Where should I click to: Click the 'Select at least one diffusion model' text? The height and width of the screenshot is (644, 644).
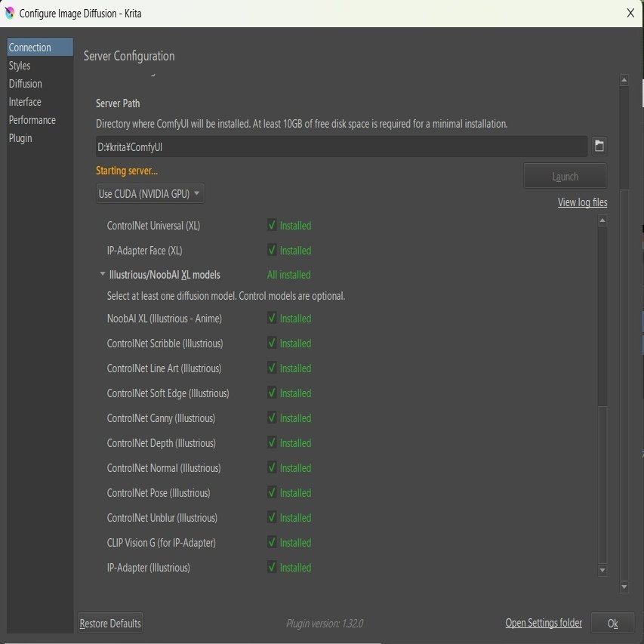(226, 296)
